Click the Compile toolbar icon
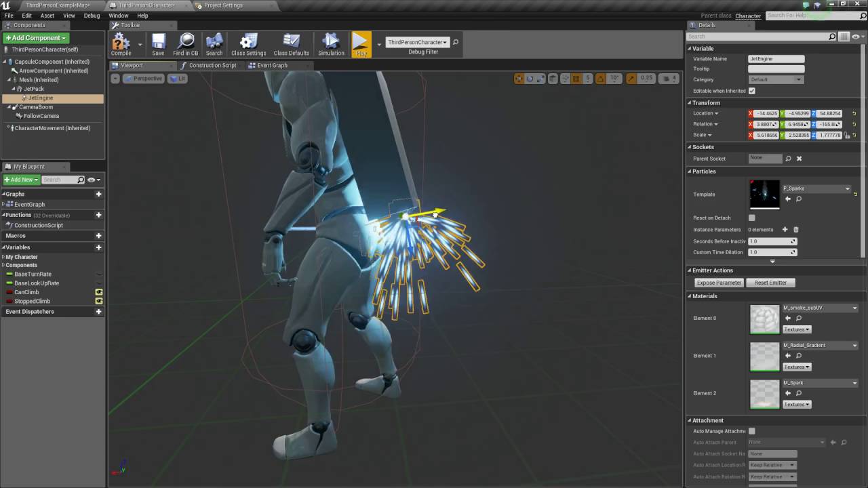This screenshot has height=488, width=868. pos(121,45)
